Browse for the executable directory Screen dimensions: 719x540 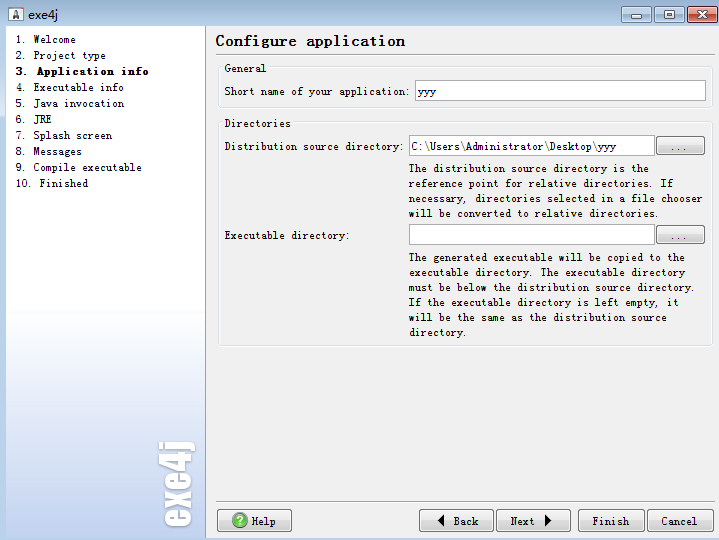[680, 235]
